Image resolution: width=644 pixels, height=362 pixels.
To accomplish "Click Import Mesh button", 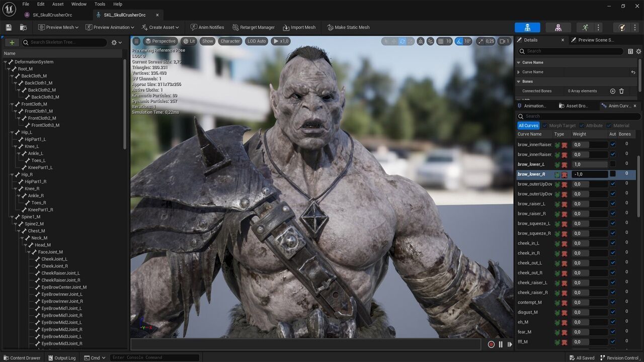I will point(299,27).
